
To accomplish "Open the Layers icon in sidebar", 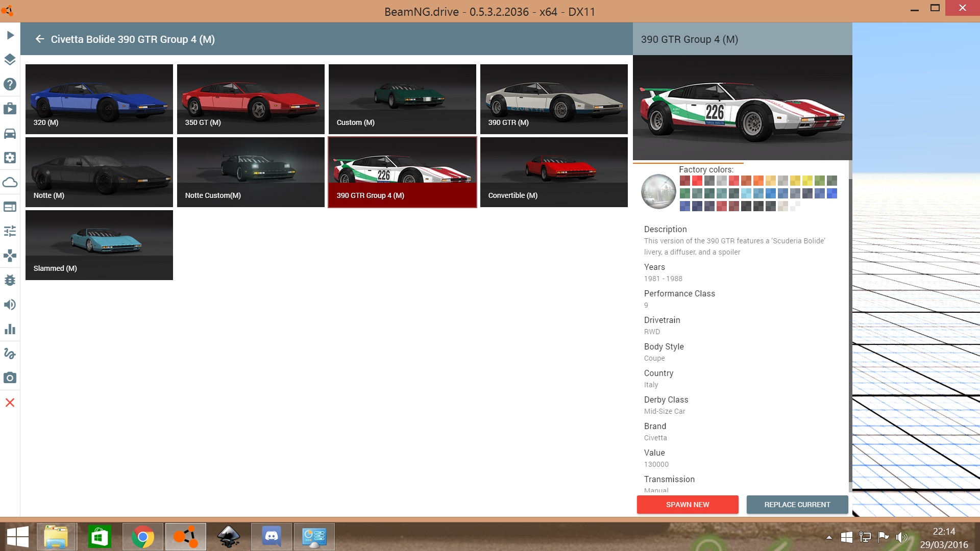I will 10,60.
